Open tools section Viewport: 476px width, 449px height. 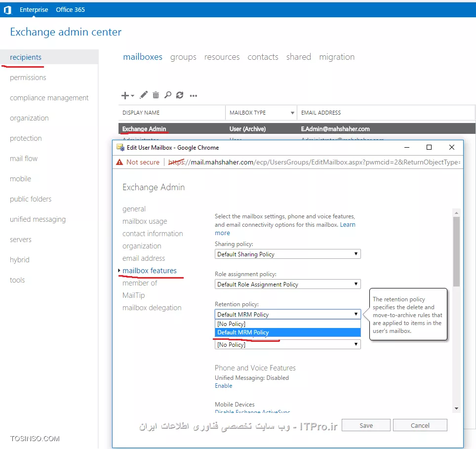pyautogui.click(x=17, y=280)
